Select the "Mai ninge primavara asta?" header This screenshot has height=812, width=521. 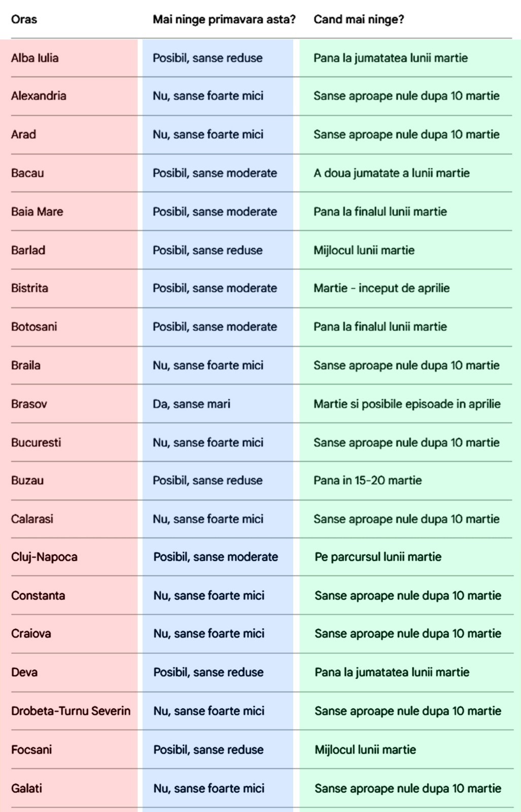224,20
